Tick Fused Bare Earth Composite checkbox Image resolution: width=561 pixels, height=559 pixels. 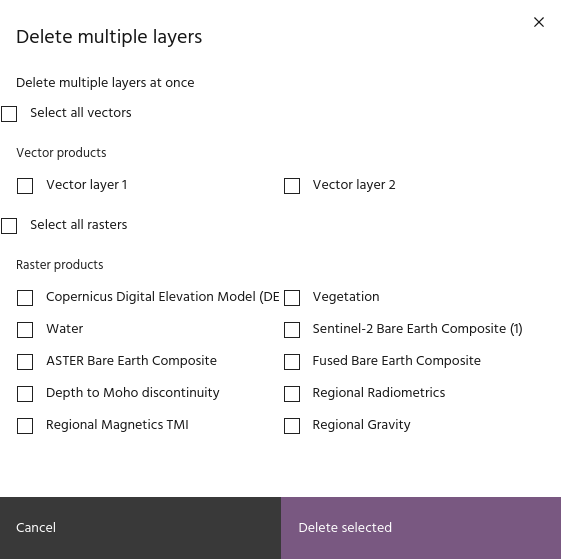tap(292, 362)
